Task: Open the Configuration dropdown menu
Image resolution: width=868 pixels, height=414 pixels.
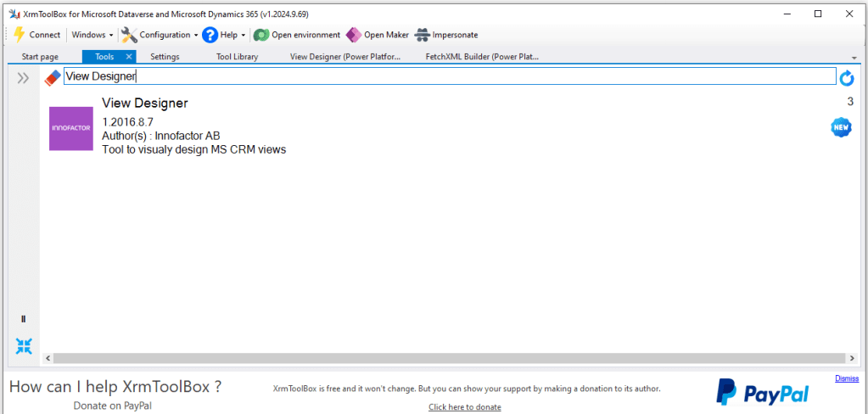Action: (x=160, y=35)
